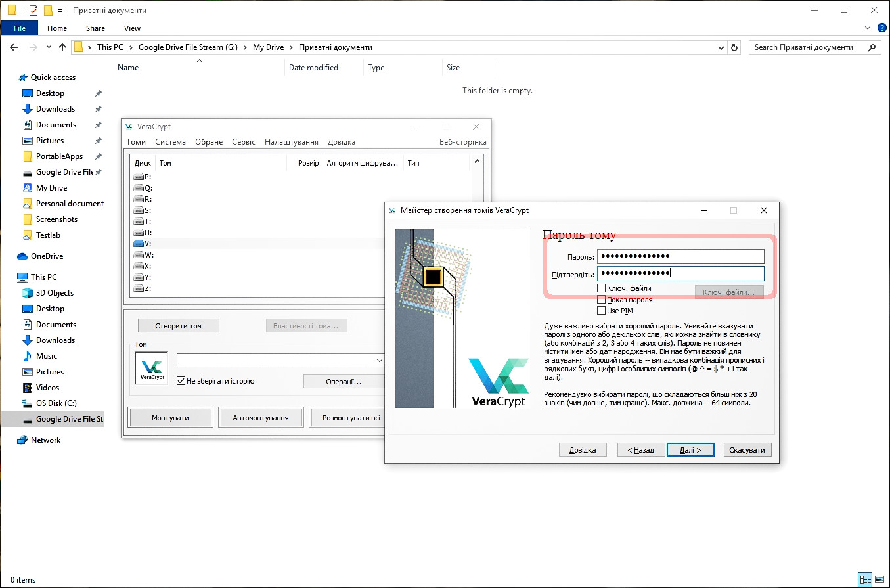Click the Монтувати button

coord(170,418)
